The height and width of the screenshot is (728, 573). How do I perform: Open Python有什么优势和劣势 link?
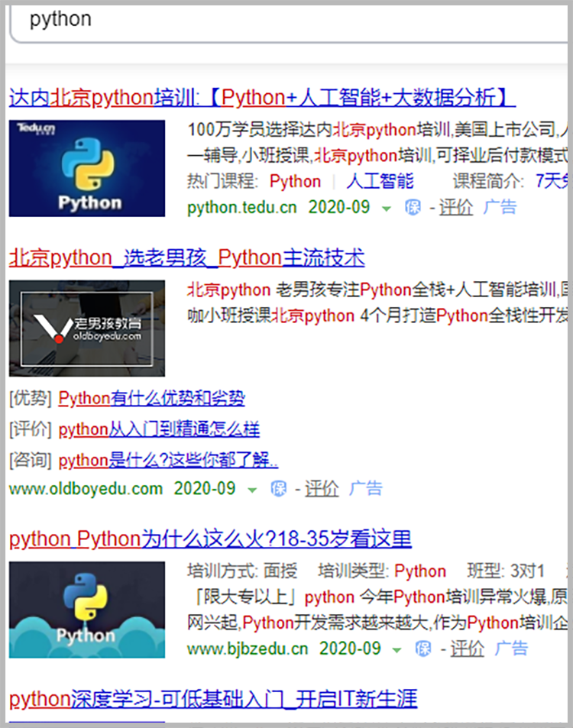coord(152,398)
